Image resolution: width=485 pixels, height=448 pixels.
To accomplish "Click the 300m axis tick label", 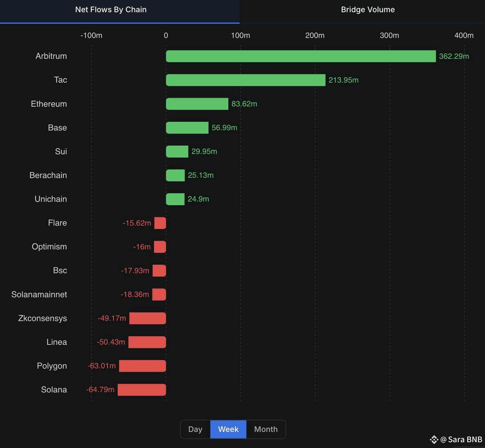I will [389, 35].
